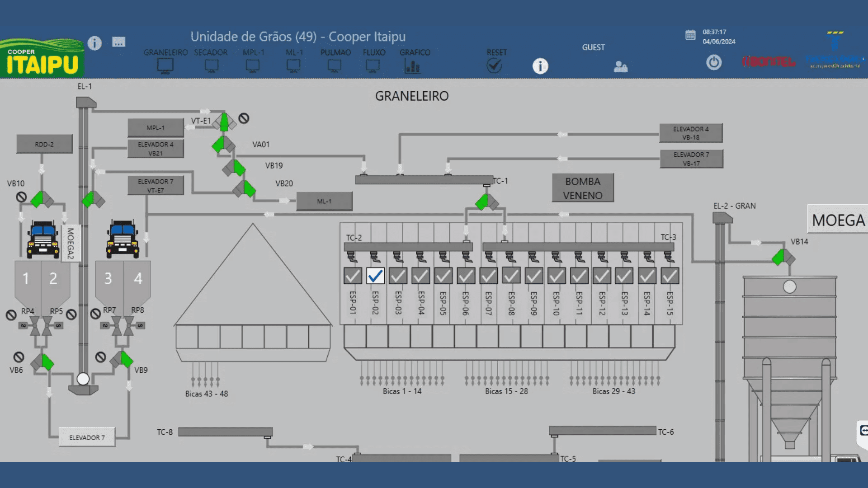The width and height of the screenshot is (868, 488).
Task: Click the white info circle near RESET
Action: tap(540, 66)
